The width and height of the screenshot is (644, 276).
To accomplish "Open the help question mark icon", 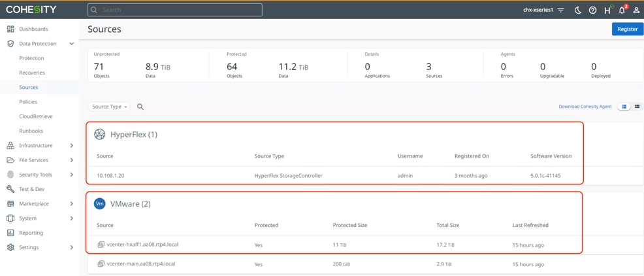I will pos(592,10).
